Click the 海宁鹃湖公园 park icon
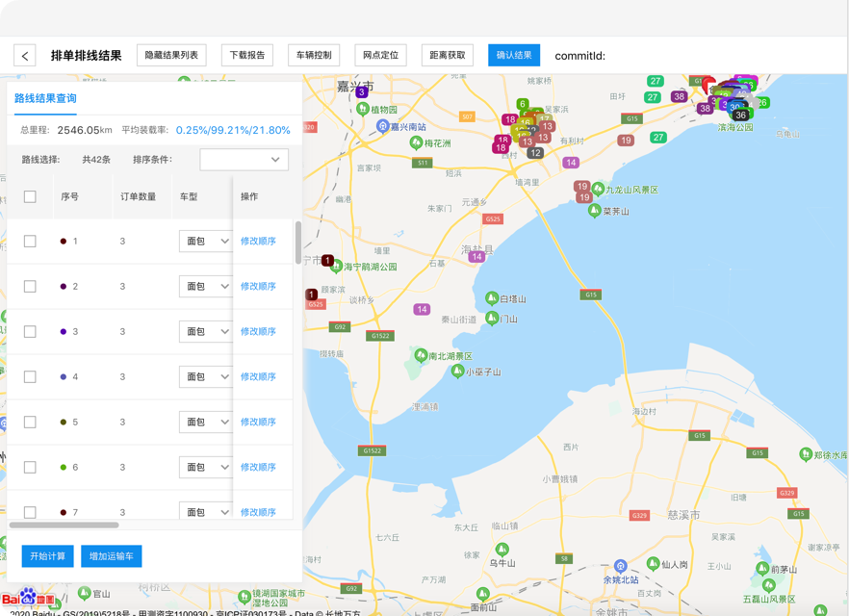 [x=336, y=267]
